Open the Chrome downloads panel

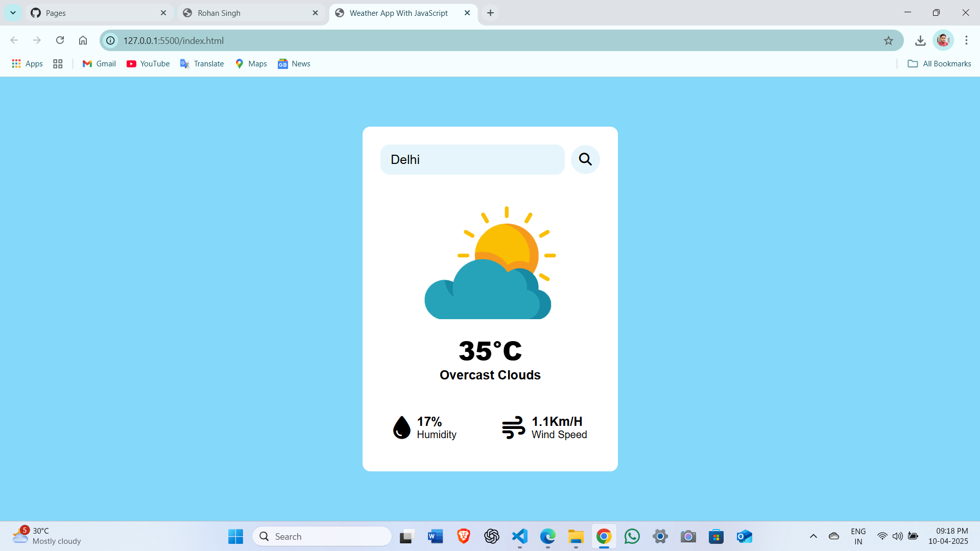pyautogui.click(x=920, y=40)
